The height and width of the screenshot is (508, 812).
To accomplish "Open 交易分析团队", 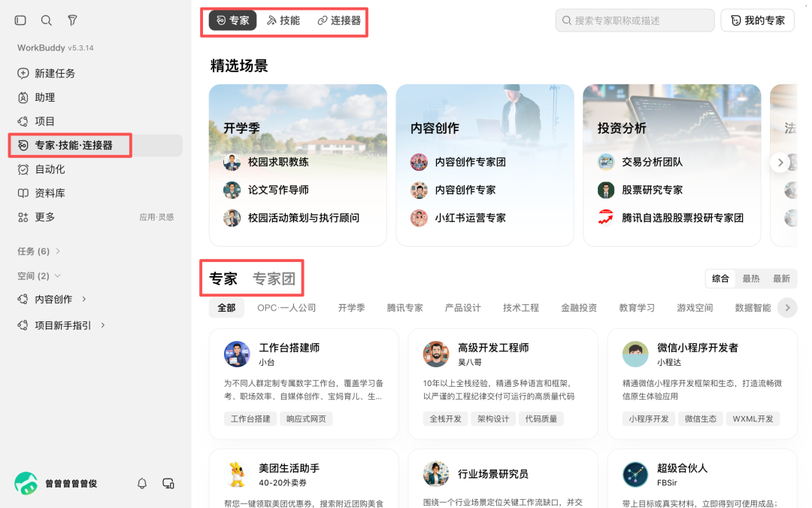I will [x=640, y=163].
